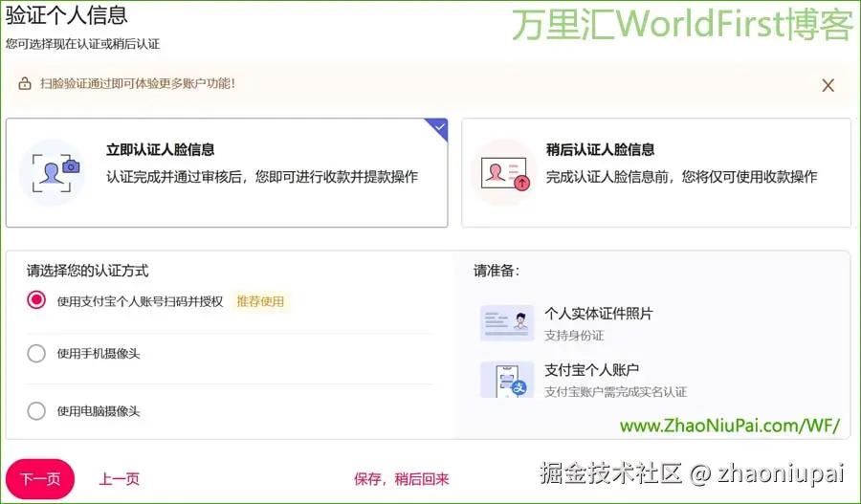Click the face scan camera icon
The image size is (861, 504).
pyautogui.click(x=53, y=172)
